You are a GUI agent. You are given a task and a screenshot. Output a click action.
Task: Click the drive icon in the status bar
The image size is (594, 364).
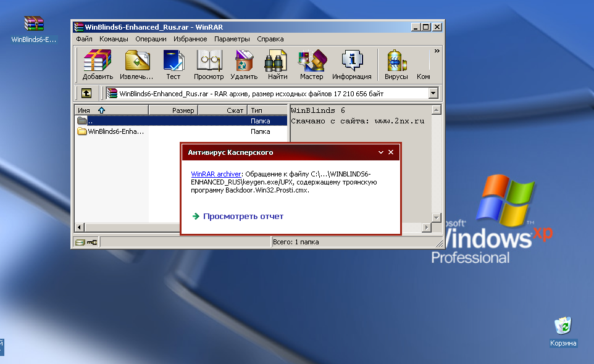click(x=80, y=242)
